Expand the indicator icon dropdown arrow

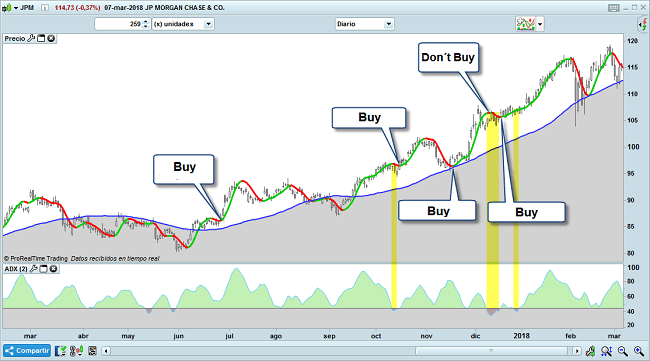click(540, 24)
